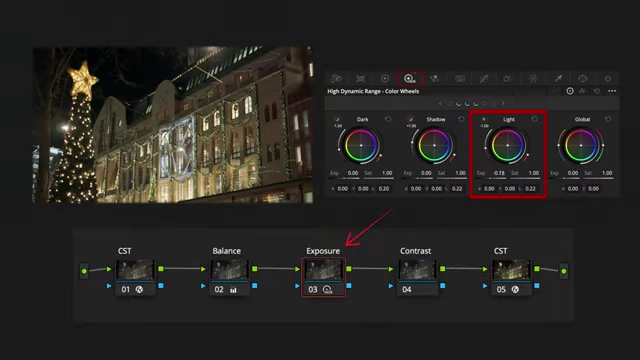Screen dimensions: 640x360
Task: Select node 03 Exposure thumbnail
Action: click(324, 270)
